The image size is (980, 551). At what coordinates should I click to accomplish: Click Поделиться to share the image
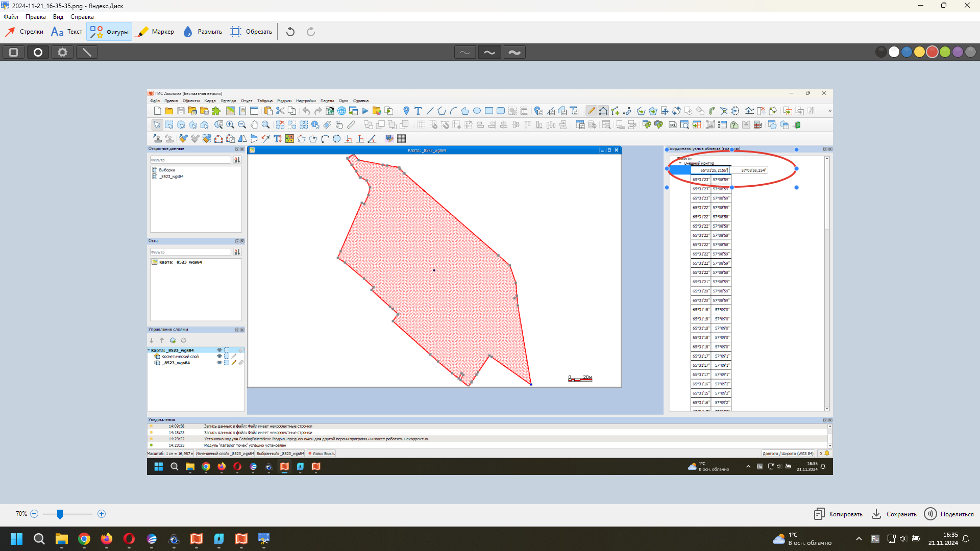pyautogui.click(x=949, y=514)
